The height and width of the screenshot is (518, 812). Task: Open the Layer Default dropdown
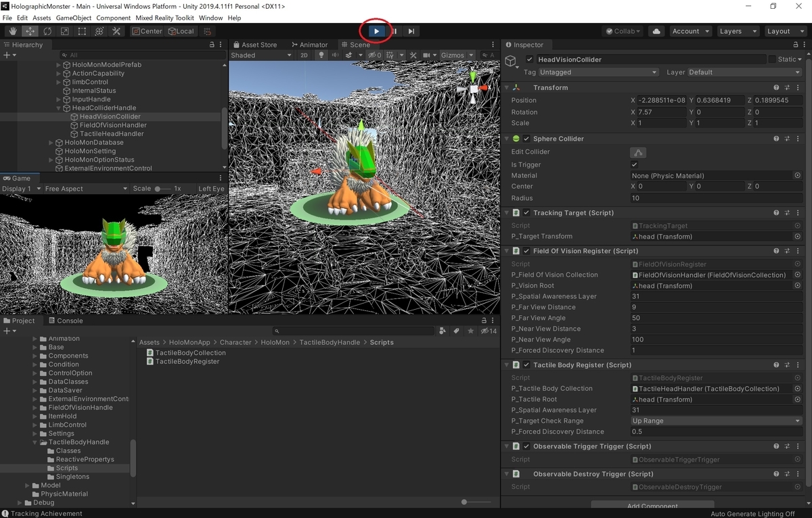744,72
